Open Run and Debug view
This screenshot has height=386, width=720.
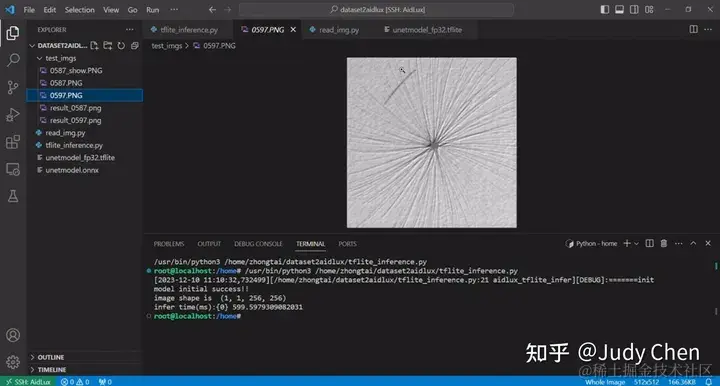click(x=13, y=115)
